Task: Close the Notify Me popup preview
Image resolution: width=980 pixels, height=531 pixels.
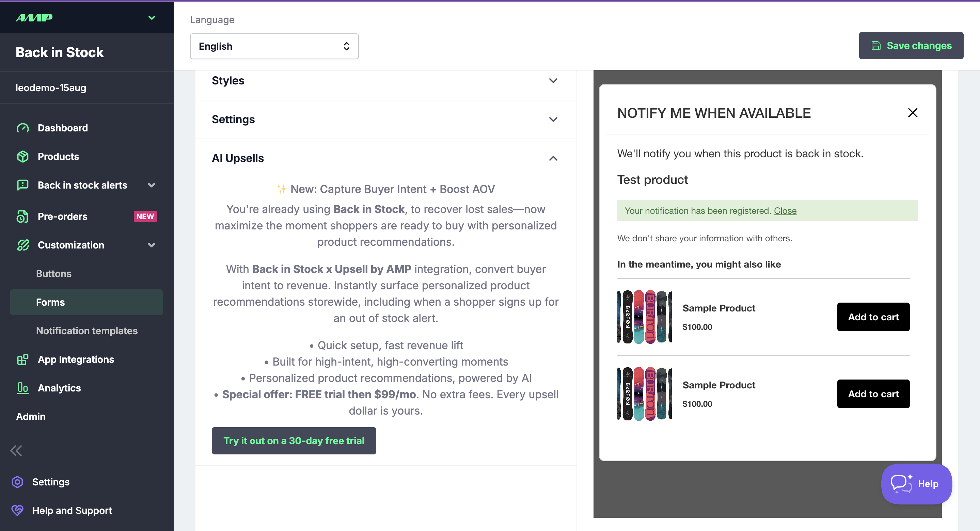Action: (913, 113)
